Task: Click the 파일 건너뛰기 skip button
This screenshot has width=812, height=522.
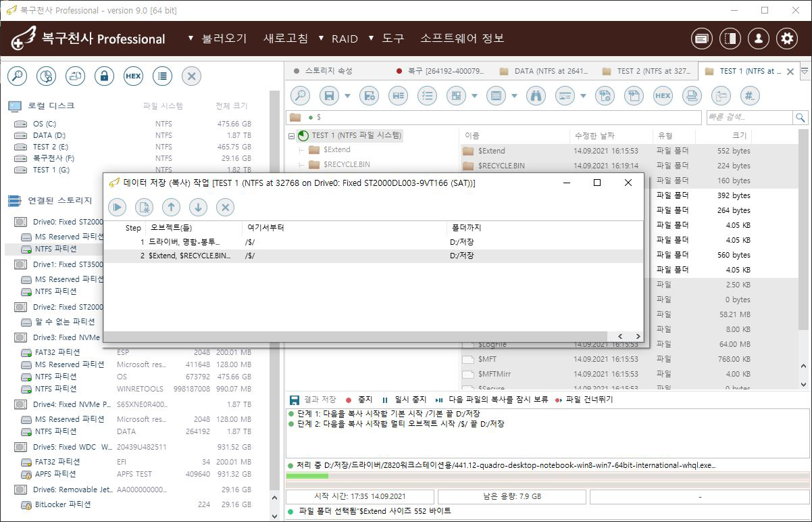Action: click(584, 400)
